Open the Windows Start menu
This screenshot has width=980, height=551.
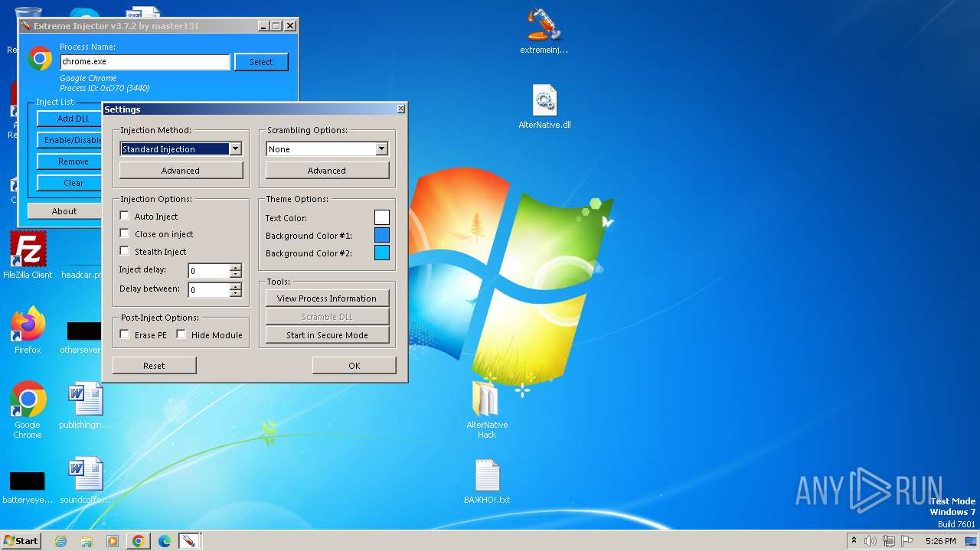pos(21,541)
